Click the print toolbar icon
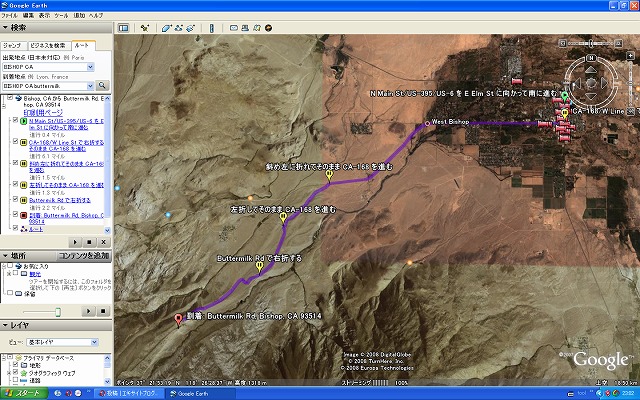 point(245,28)
